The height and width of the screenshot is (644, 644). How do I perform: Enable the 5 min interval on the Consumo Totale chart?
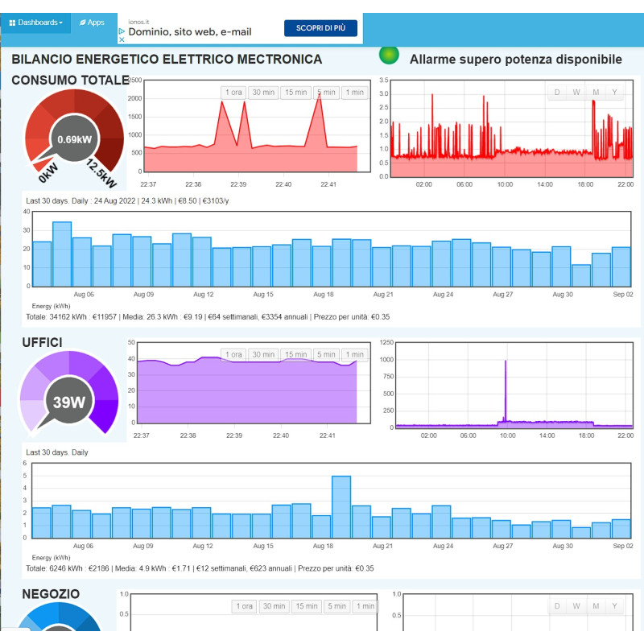tap(325, 93)
